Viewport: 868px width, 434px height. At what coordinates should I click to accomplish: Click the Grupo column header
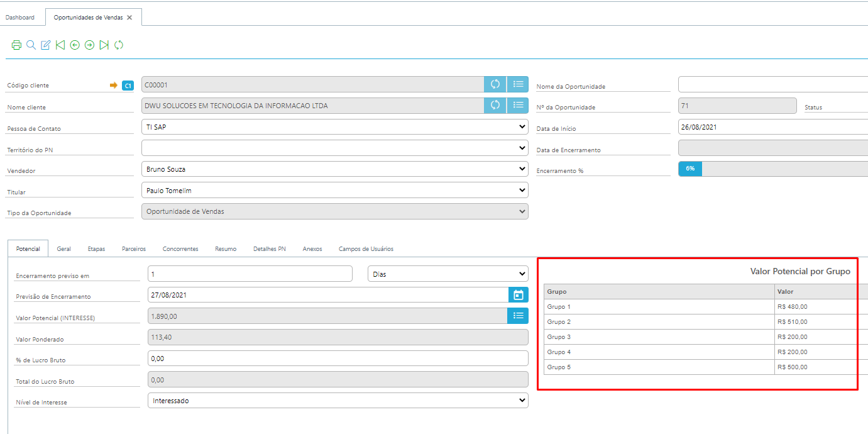[x=659, y=292]
